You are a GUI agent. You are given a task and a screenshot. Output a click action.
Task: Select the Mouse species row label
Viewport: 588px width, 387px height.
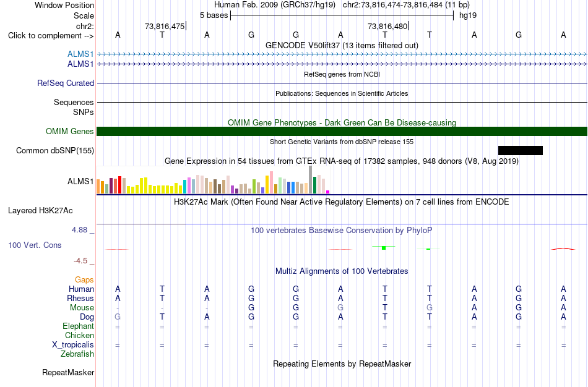click(x=82, y=308)
